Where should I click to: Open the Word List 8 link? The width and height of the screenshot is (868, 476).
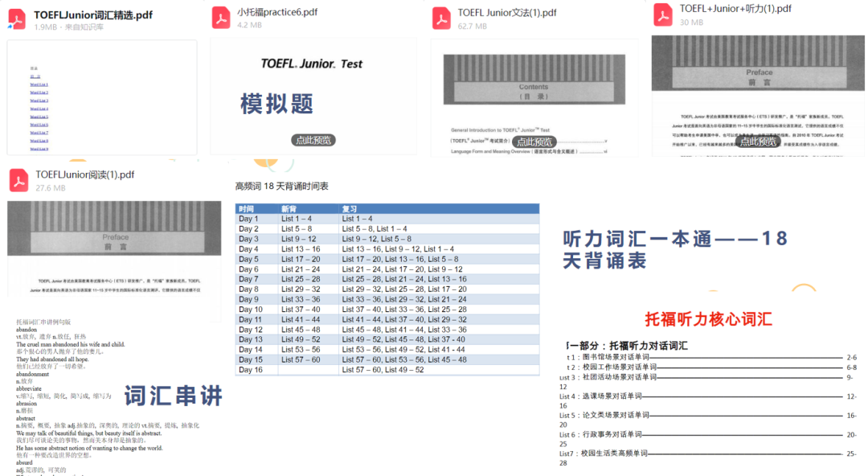(x=39, y=141)
